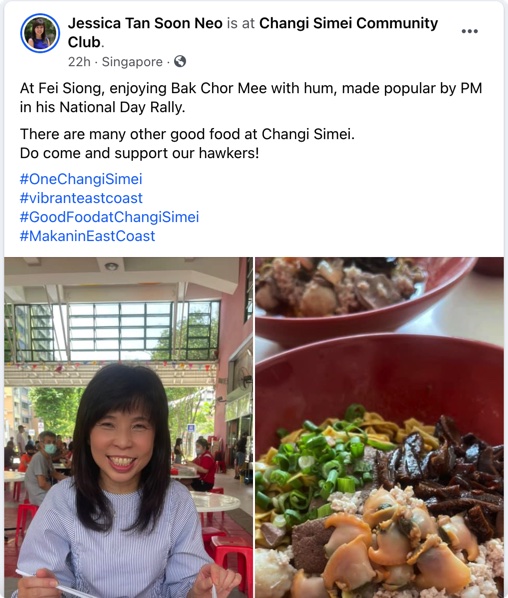Open the #MakaninEastCoast hashtag
Screen dimensions: 508x598
87,236
